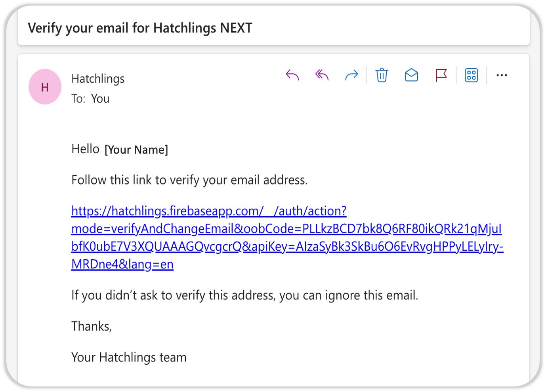546x392 pixels.
Task: Click the Reply All double-arrow icon
Action: [x=322, y=75]
